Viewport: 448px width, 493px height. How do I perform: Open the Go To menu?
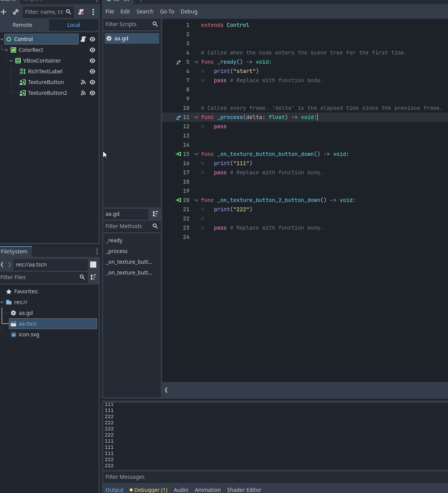pos(167,12)
